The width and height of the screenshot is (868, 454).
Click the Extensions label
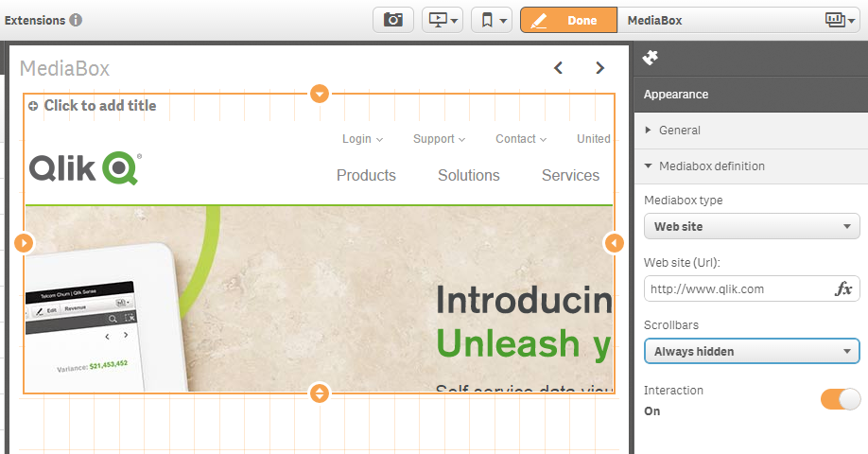pos(35,21)
